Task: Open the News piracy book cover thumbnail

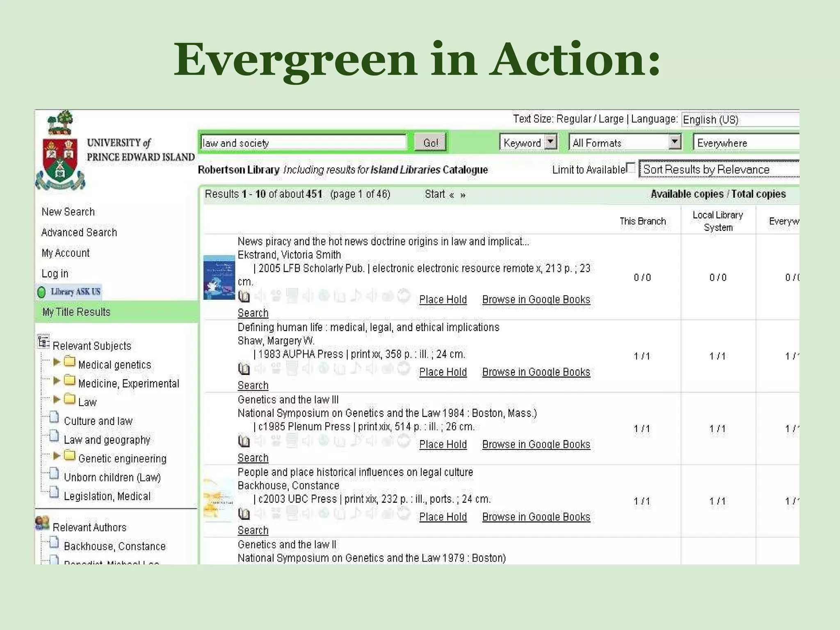Action: coord(219,278)
